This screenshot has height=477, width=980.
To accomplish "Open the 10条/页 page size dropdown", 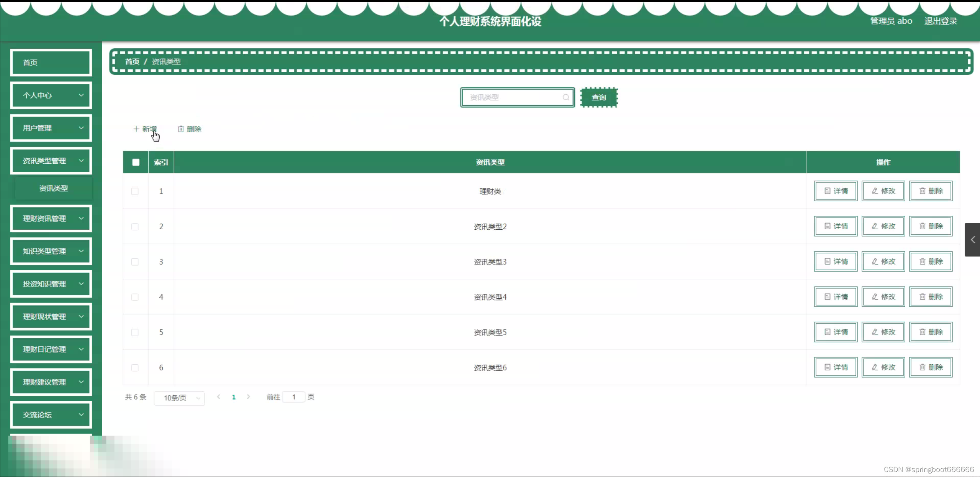I will coord(179,398).
